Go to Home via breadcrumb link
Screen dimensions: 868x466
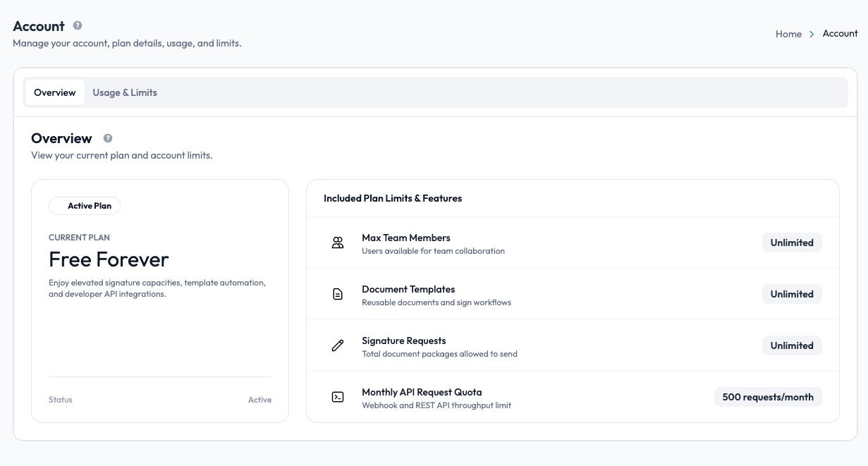[788, 34]
